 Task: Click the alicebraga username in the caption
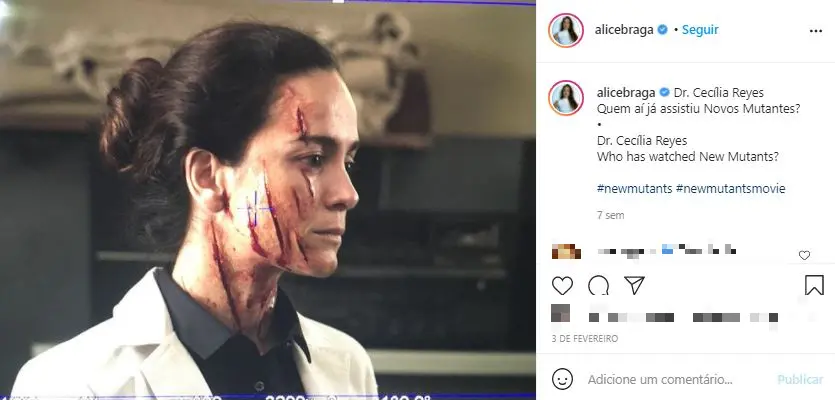(625, 92)
